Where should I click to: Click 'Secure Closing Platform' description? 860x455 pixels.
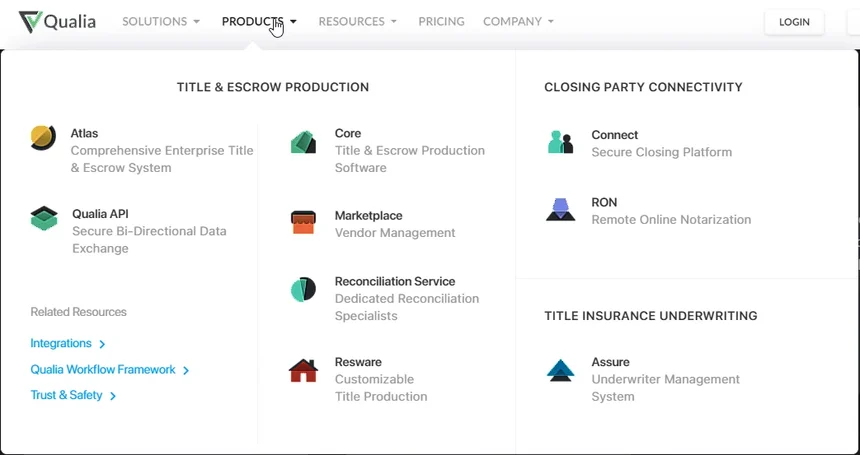tap(661, 152)
